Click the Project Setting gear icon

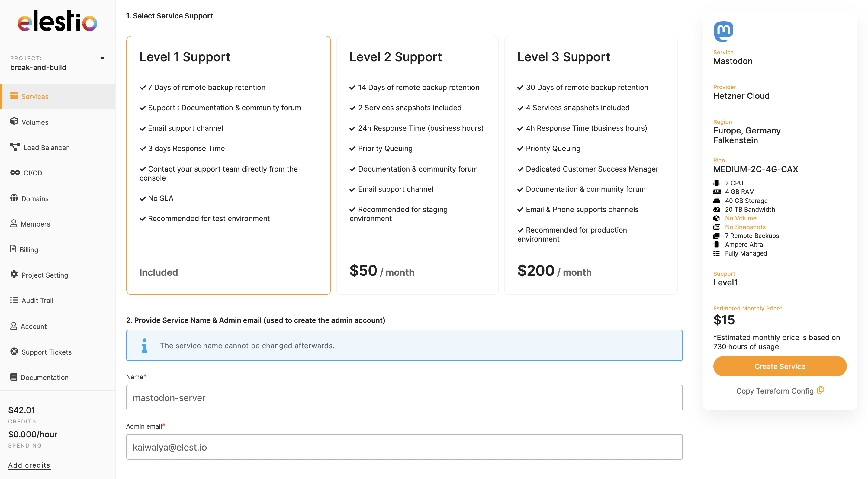click(14, 274)
